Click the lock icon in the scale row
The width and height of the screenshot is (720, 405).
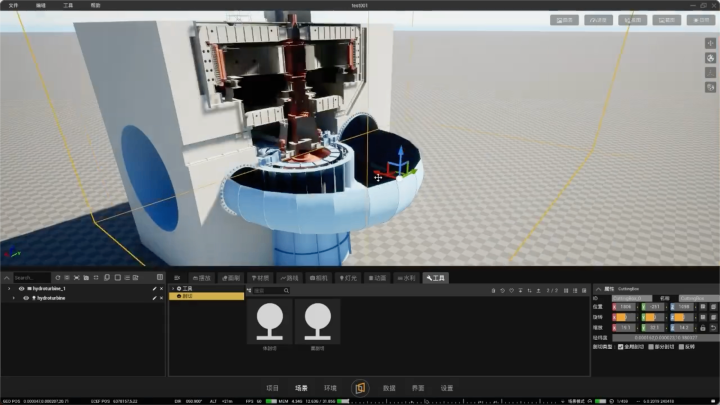click(702, 327)
